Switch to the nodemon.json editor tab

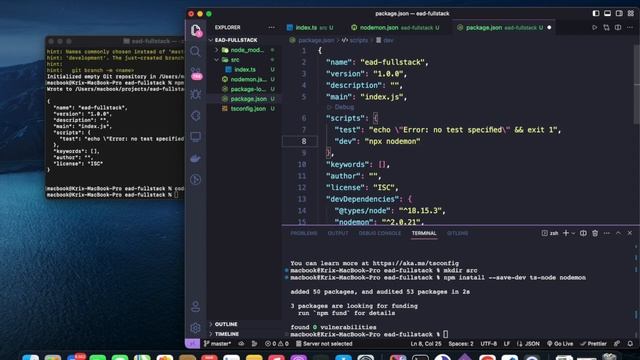395,27
